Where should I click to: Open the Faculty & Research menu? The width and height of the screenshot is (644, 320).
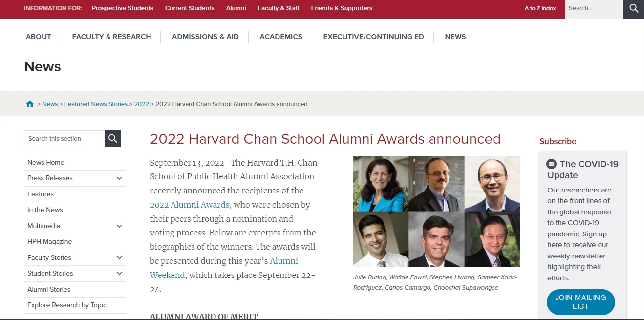111,37
